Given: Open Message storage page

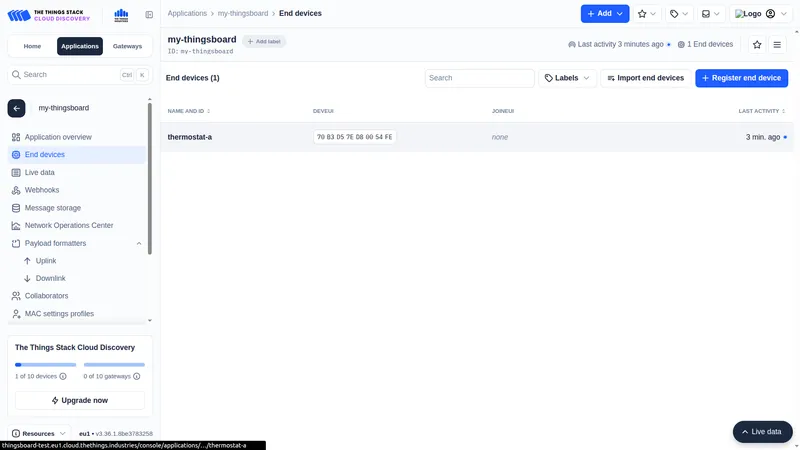Looking at the screenshot, I should (77, 208).
